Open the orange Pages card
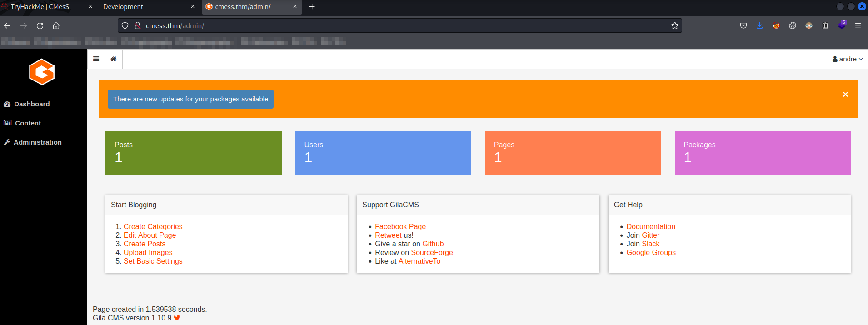Screen dimensions: 868x325 [x=573, y=153]
